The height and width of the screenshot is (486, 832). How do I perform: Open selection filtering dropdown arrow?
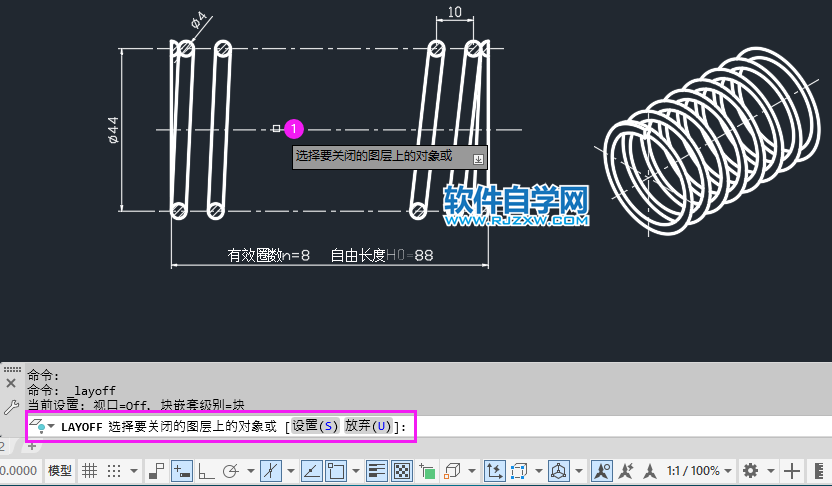point(539,471)
